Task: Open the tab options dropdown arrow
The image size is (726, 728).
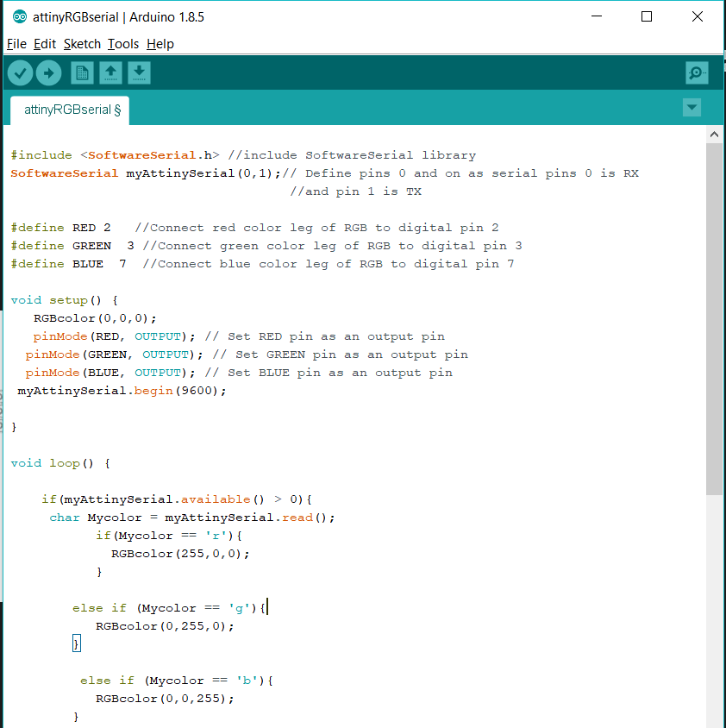Action: [692, 108]
